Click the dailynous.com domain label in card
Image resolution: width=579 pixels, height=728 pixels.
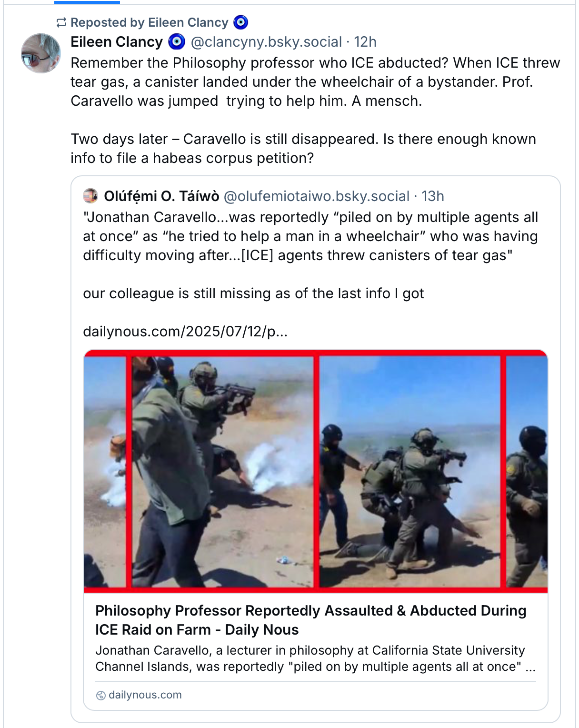pyautogui.click(x=145, y=695)
